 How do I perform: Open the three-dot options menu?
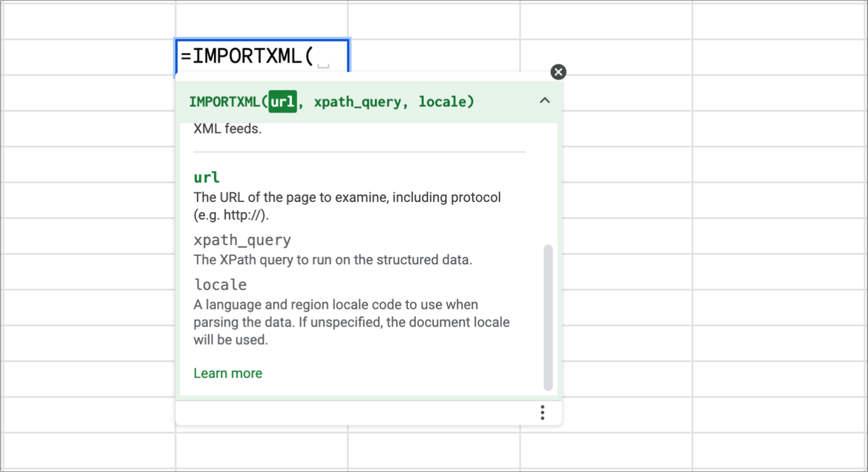pos(542,413)
